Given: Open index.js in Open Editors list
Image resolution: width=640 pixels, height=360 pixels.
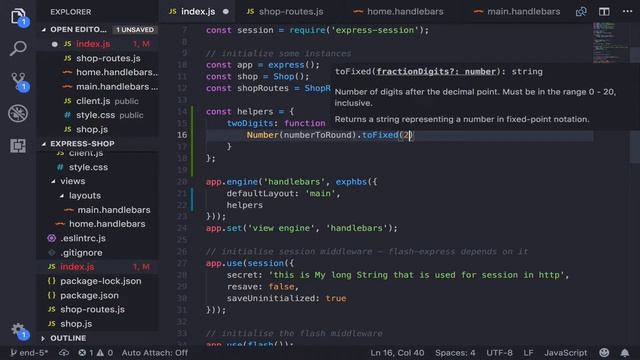Looking at the screenshot, I should click(x=98, y=44).
